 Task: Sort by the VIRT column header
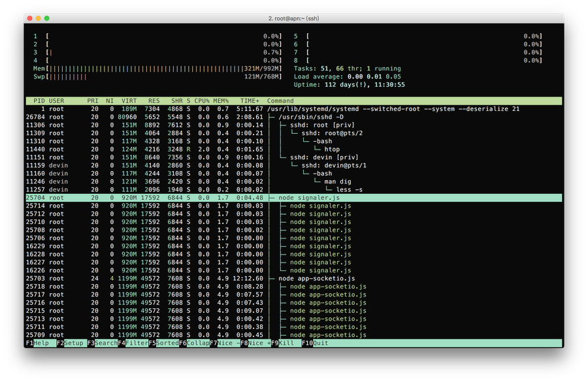click(x=129, y=101)
